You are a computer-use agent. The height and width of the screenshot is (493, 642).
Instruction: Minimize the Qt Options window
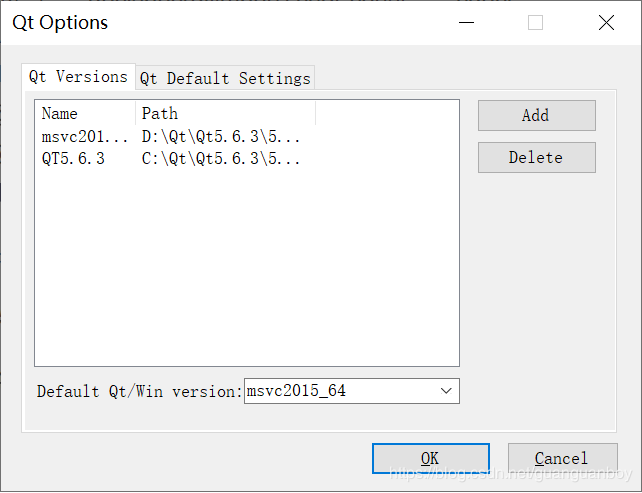tap(466, 23)
